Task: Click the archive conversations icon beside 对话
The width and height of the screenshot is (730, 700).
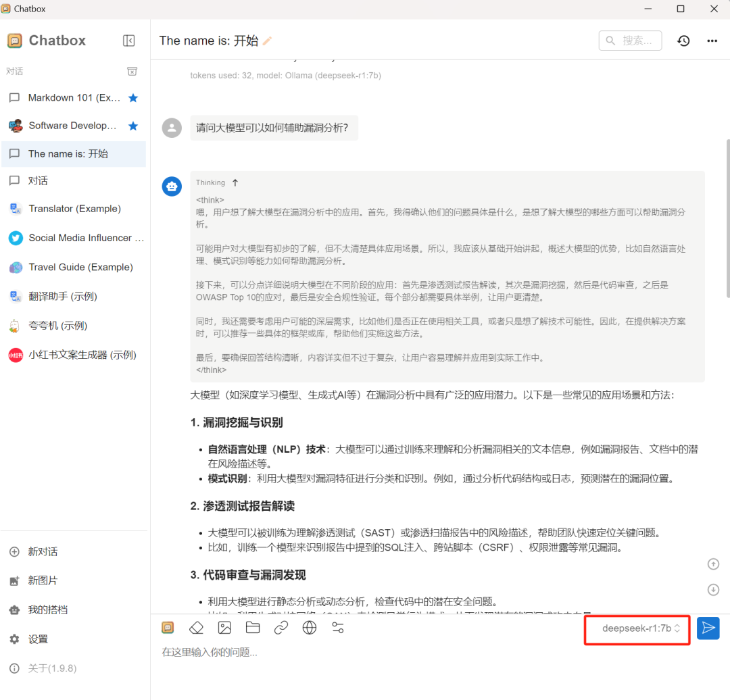Action: [x=132, y=71]
